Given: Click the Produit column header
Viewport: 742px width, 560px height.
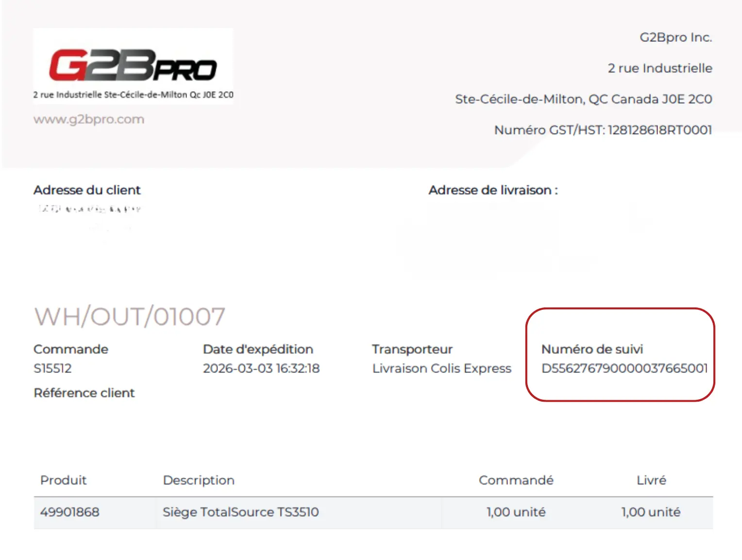Looking at the screenshot, I should point(63,480).
